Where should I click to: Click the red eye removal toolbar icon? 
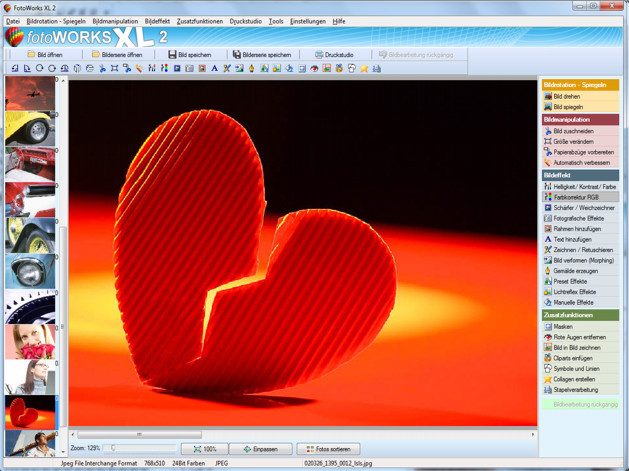(x=314, y=68)
